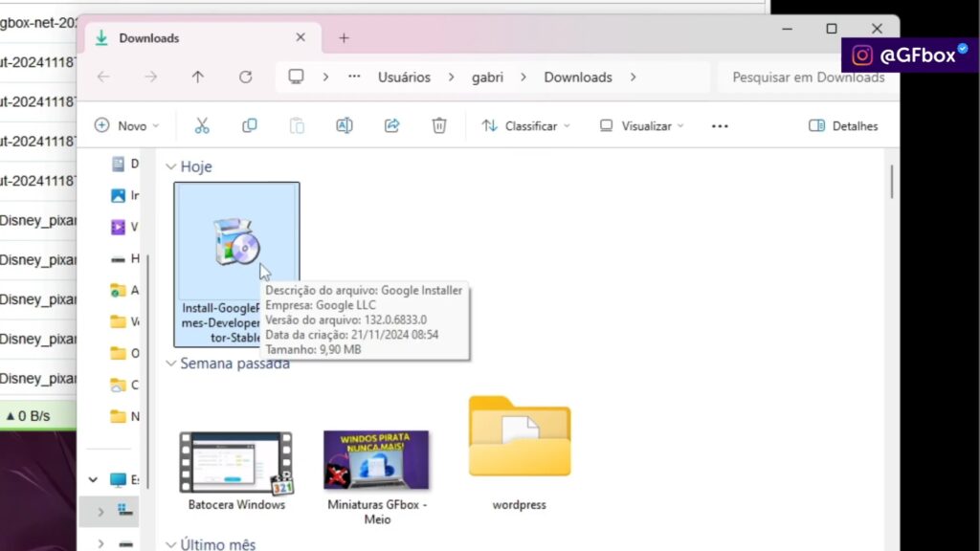The width and height of the screenshot is (980, 551).
Task: Expand the chevron after Downloads breadcrumb
Action: [634, 77]
